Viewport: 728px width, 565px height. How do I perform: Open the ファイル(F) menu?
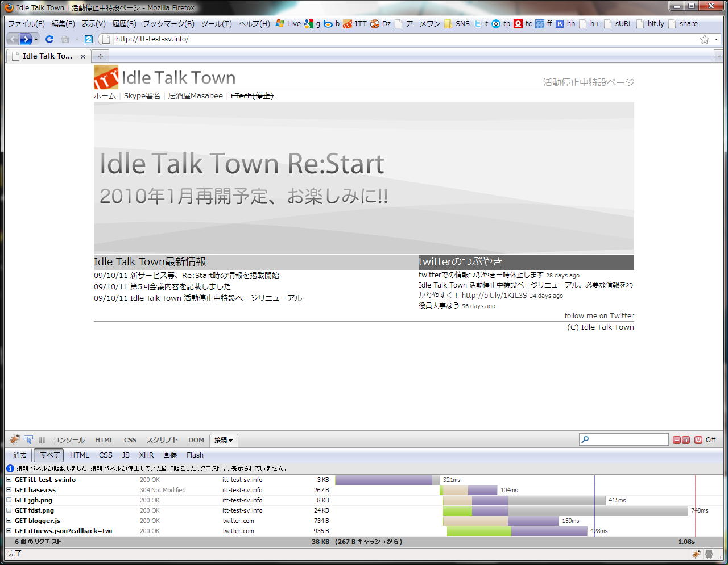pos(26,24)
